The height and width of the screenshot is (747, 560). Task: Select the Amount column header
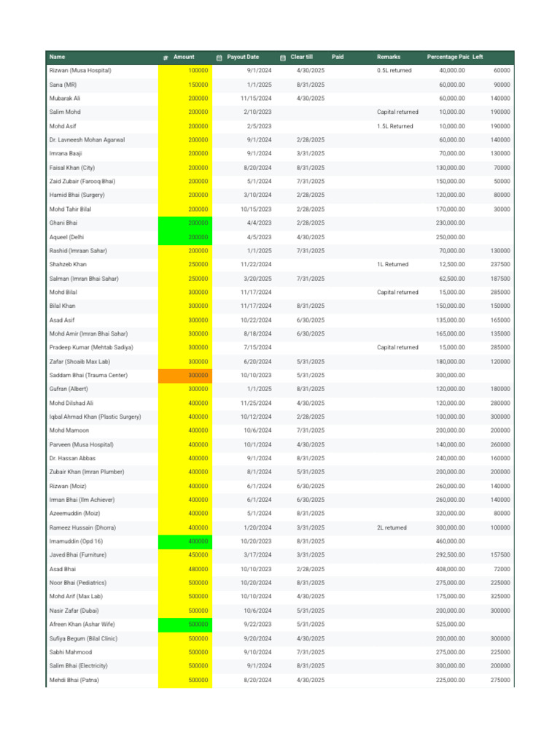click(x=184, y=57)
